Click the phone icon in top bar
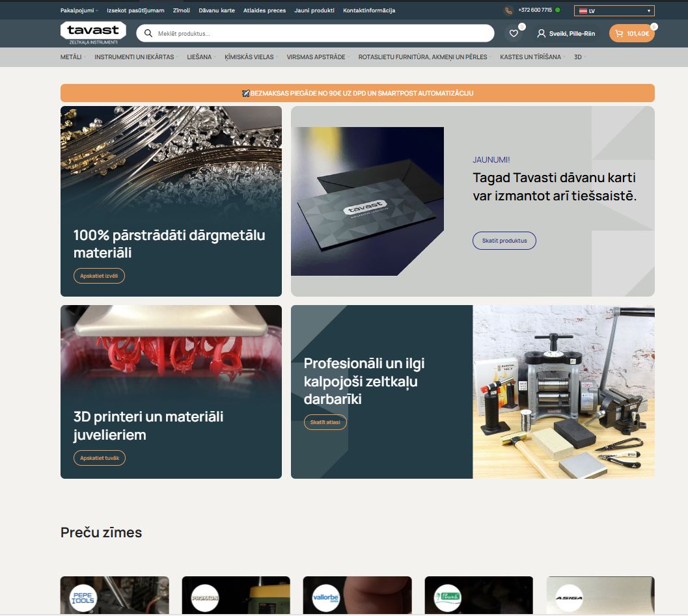 [508, 10]
